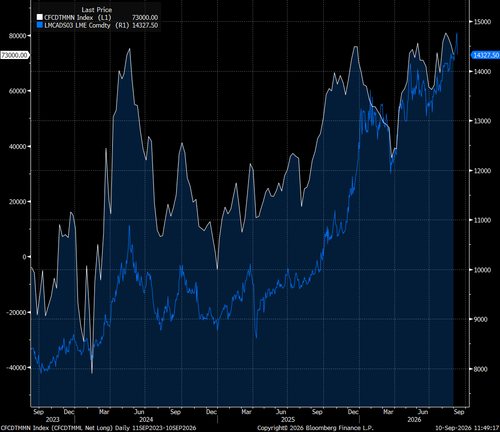Click the Bloomberg Finance copyright text
The width and height of the screenshot is (500, 432).
coord(315,428)
